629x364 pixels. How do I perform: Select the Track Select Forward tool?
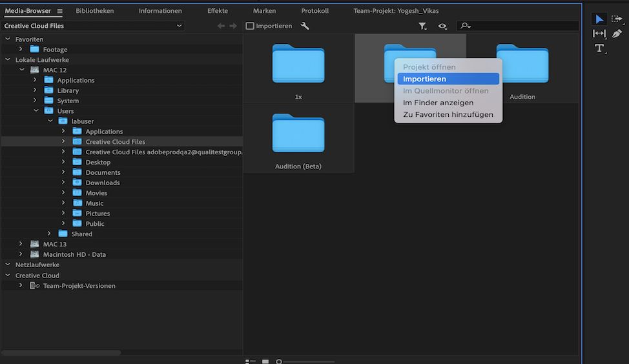point(617,19)
